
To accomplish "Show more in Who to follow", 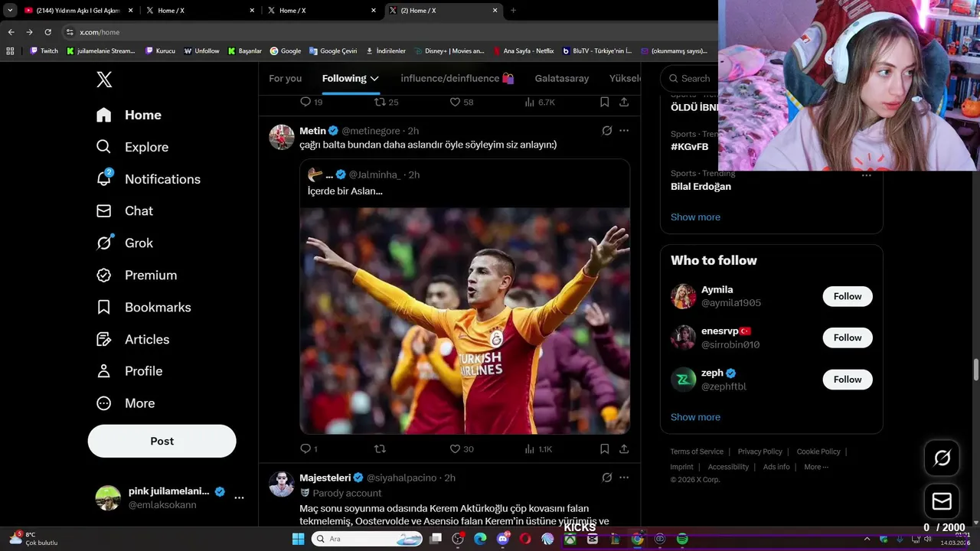I will (x=695, y=417).
